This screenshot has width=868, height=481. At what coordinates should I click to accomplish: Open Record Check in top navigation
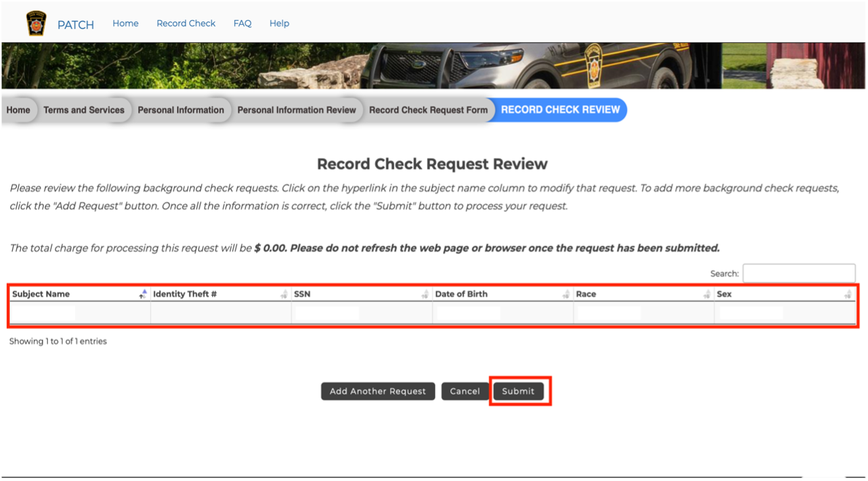pyautogui.click(x=186, y=24)
